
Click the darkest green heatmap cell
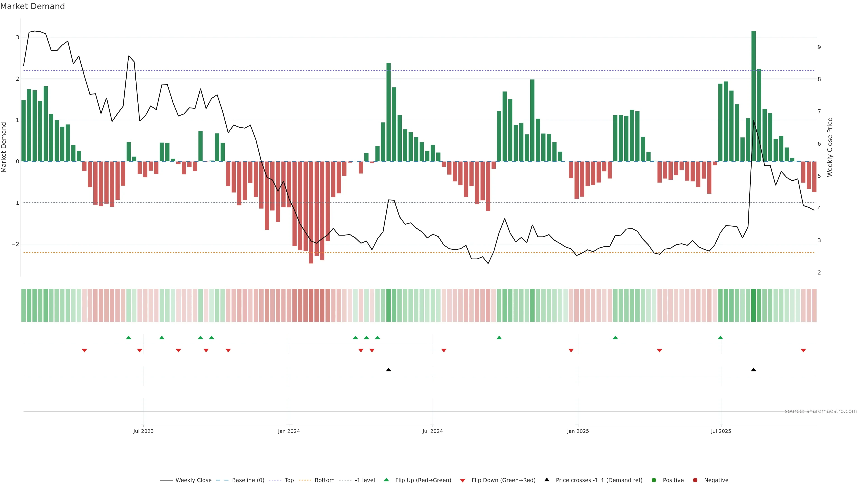(753, 305)
